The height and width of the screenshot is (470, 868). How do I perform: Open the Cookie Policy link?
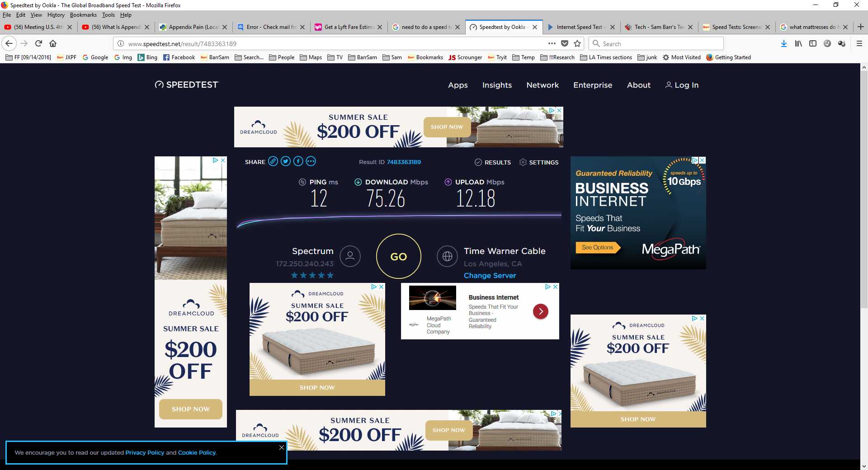tap(197, 452)
